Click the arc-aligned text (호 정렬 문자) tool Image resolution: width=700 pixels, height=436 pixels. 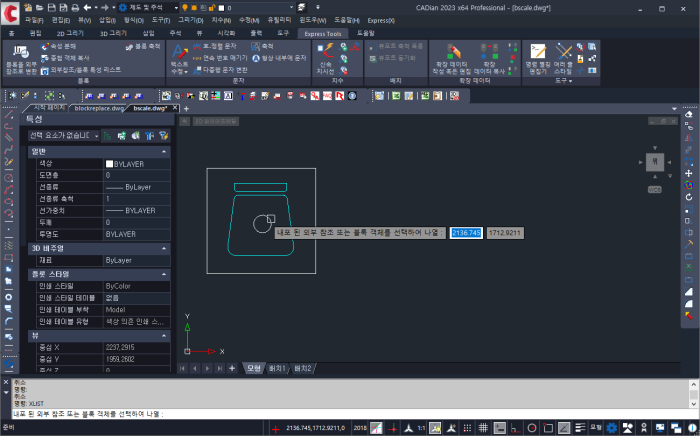[215, 46]
